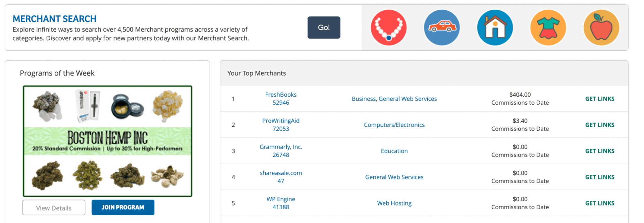The width and height of the screenshot is (644, 223).
Task: Join the Boston Hemp Inc program
Action: coord(123,208)
